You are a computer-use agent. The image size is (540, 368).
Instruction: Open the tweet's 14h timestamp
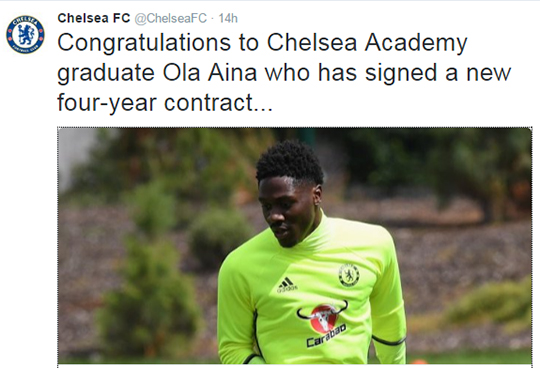[228, 18]
